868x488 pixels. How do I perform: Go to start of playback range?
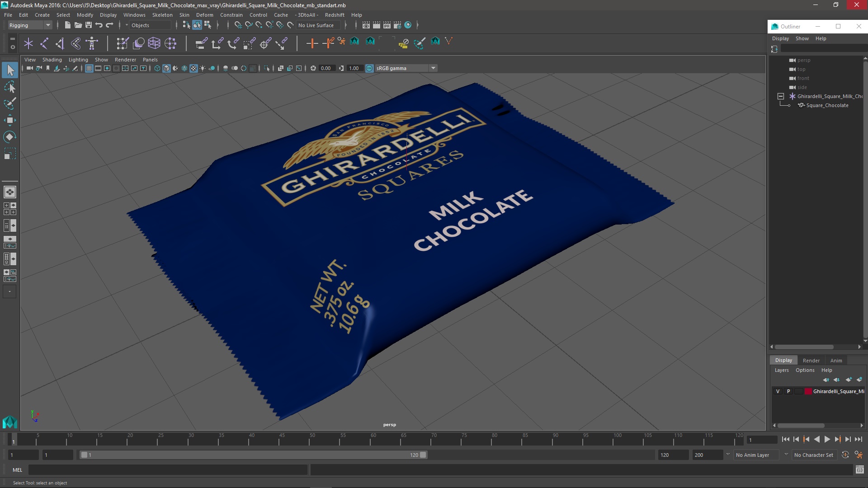(x=785, y=439)
